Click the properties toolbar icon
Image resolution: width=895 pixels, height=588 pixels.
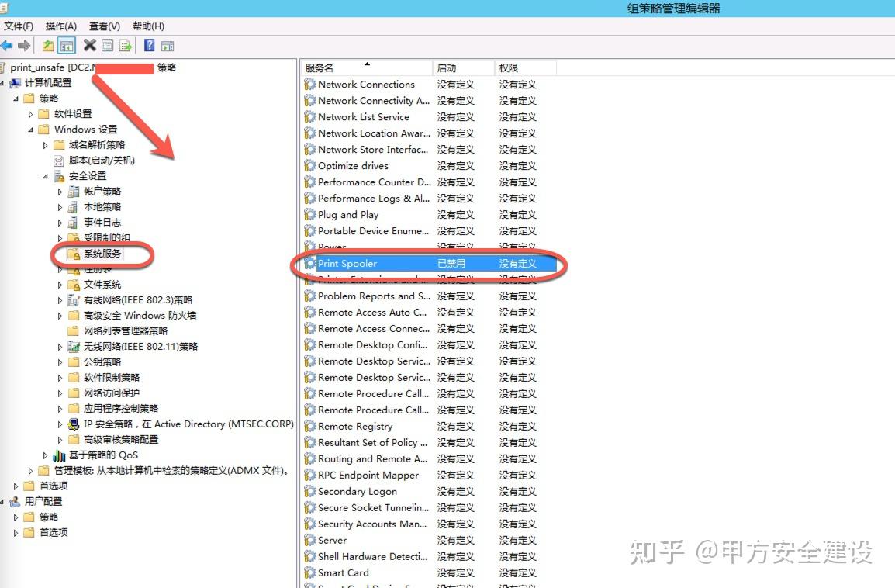107,45
